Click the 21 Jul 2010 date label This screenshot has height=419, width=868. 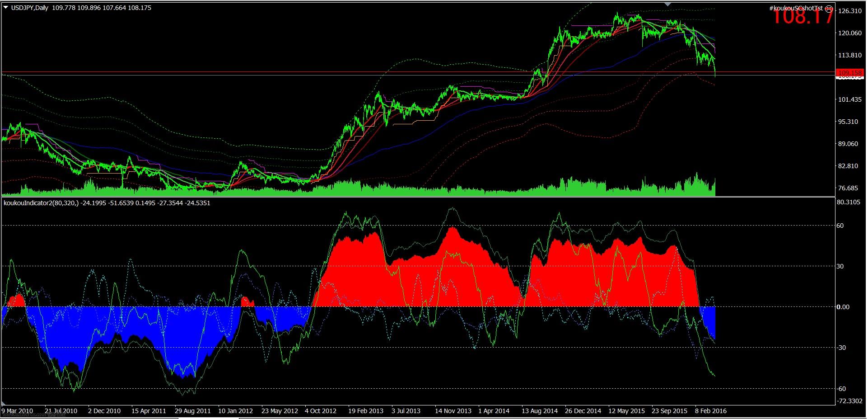click(60, 411)
